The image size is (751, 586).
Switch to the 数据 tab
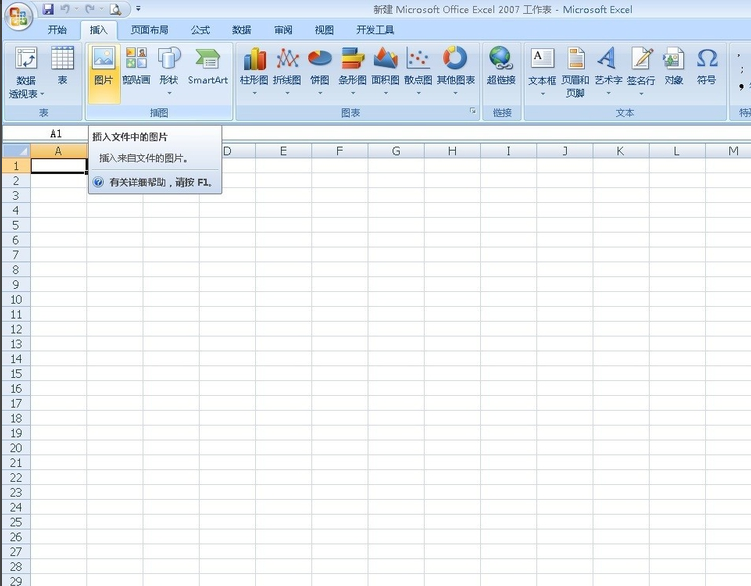(241, 30)
